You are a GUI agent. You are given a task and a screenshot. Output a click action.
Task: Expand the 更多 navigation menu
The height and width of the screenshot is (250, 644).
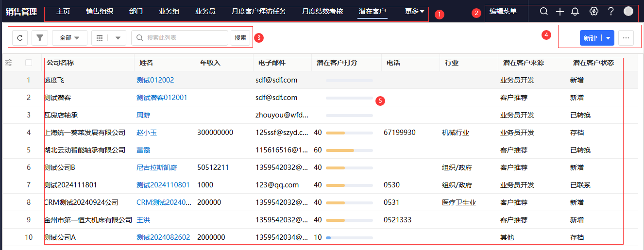414,11
